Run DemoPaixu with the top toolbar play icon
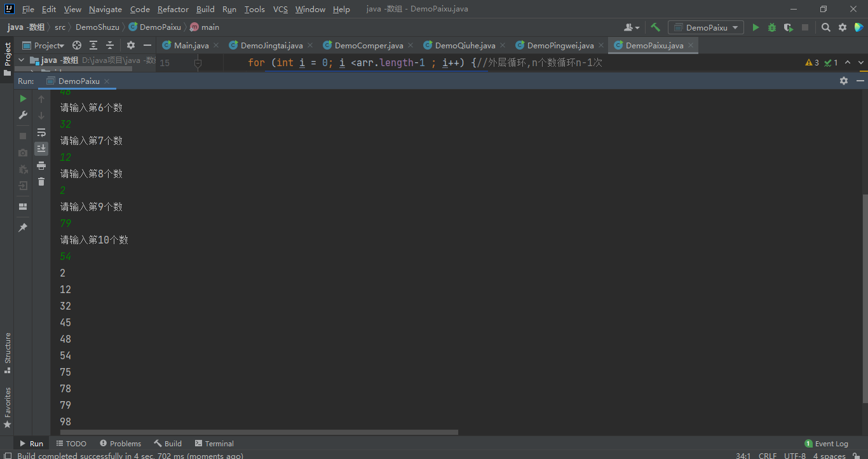 click(756, 27)
